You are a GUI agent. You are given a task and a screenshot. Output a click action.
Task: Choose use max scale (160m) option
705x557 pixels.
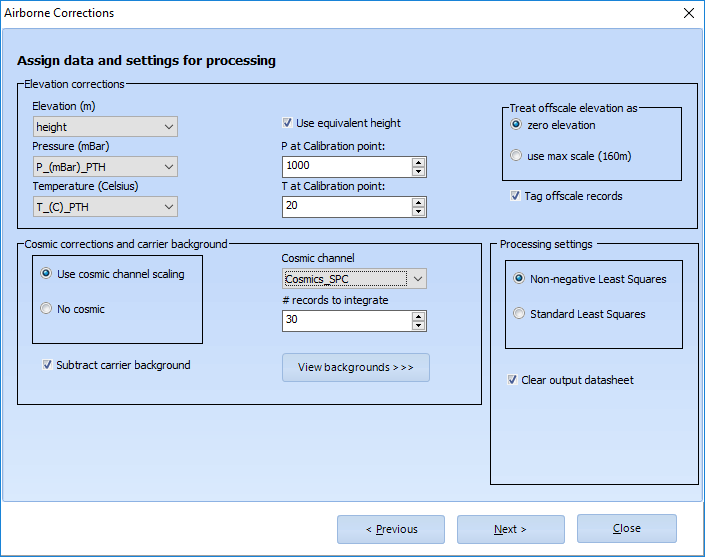516,156
